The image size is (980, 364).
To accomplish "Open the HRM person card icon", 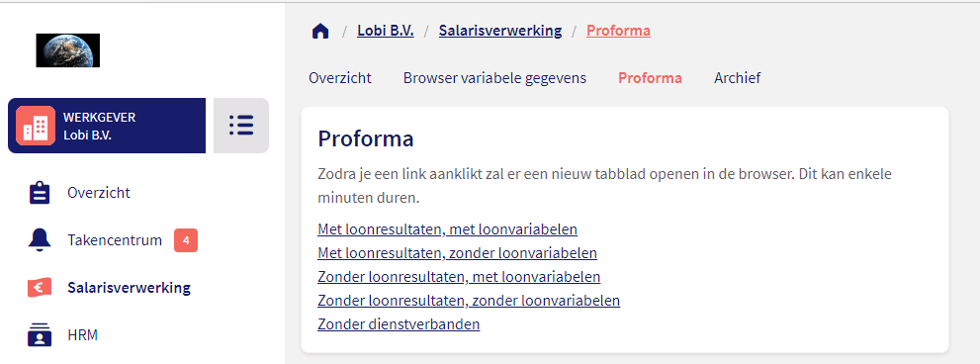I will click(40, 335).
